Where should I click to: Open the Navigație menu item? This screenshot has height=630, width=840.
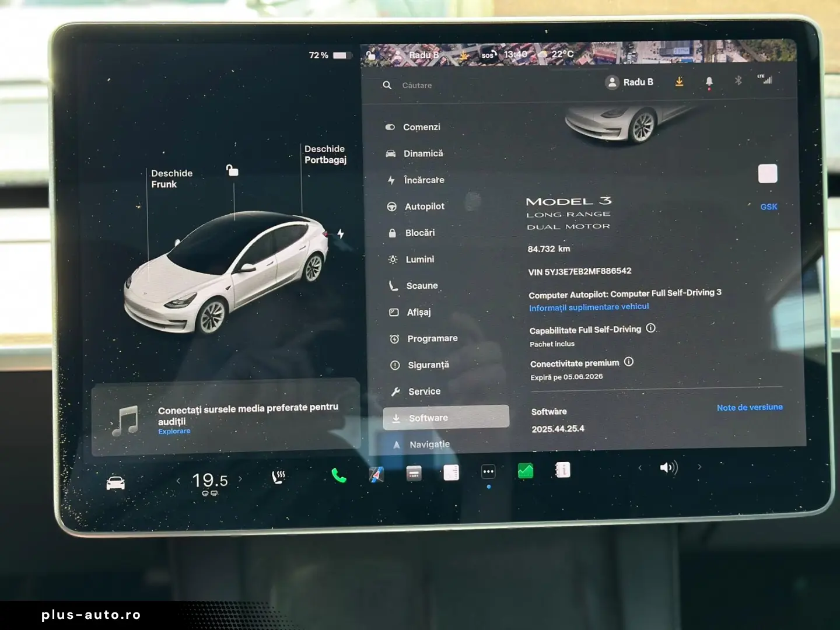click(x=421, y=444)
